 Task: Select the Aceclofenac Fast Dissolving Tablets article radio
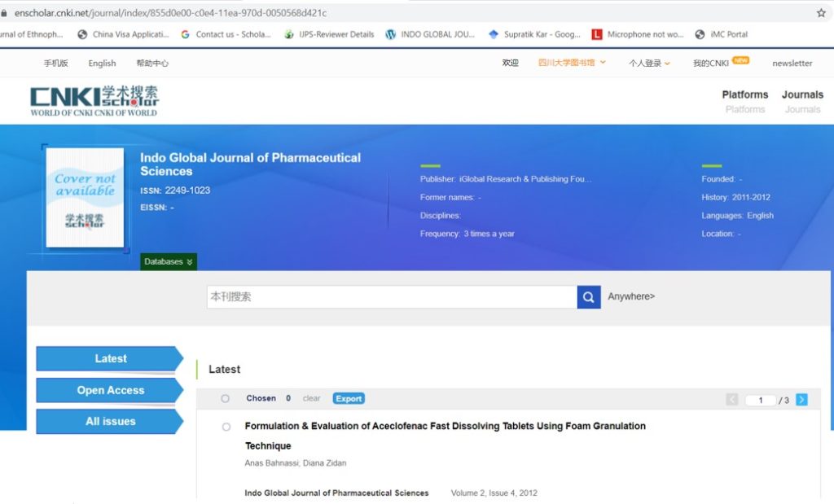[x=226, y=427]
